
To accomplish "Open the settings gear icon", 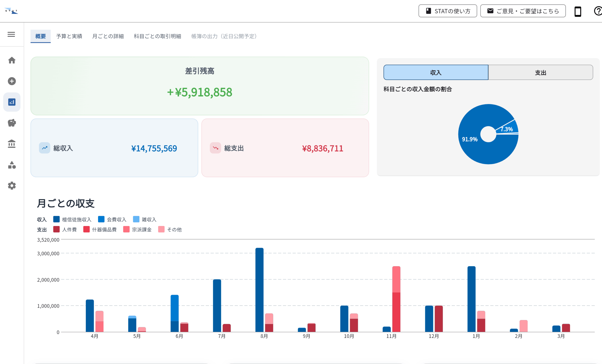I will click(12, 186).
